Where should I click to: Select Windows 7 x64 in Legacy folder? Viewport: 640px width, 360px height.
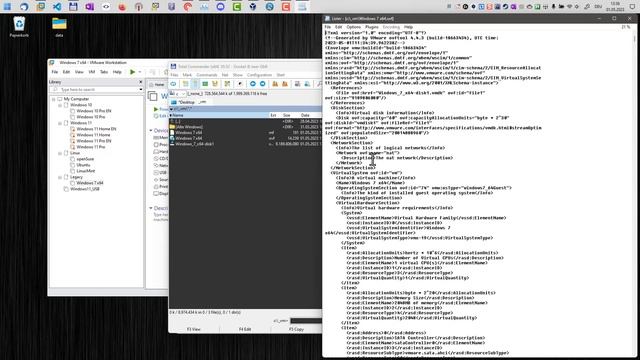pyautogui.click(x=89, y=183)
